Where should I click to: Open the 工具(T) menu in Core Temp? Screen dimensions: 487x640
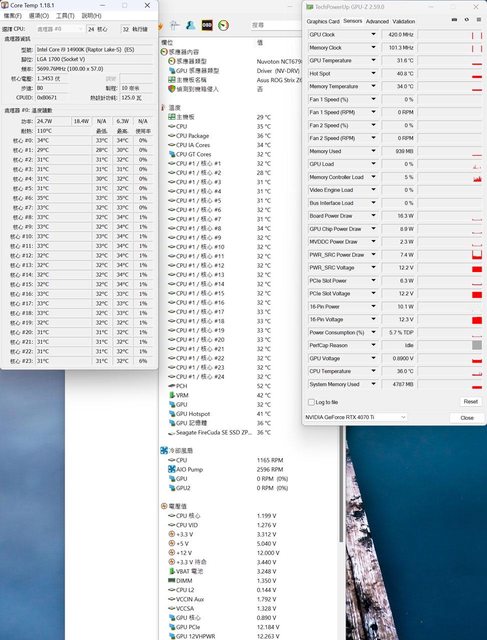(65, 16)
